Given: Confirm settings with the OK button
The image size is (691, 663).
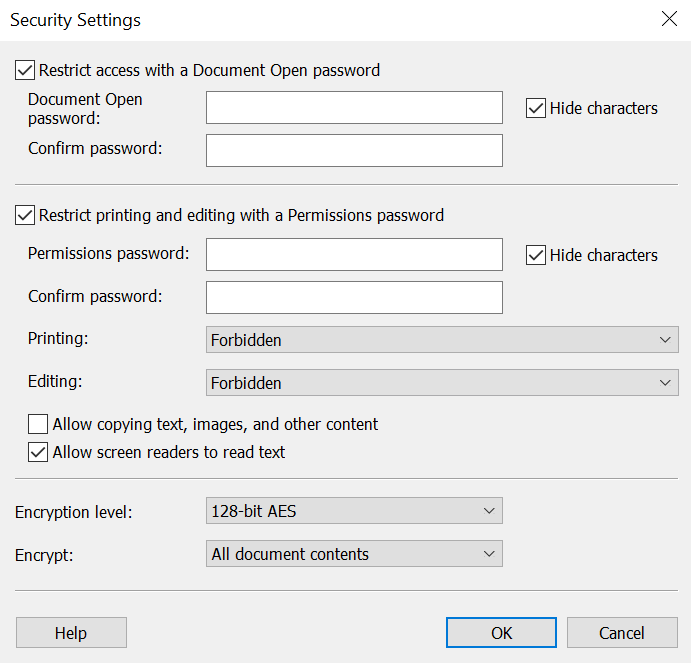Looking at the screenshot, I should click(x=501, y=633).
